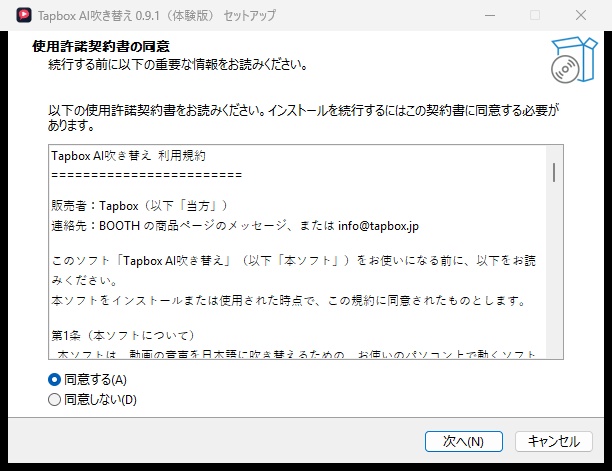Click the '第1条（本ソフトについて）' line
Viewport: 612px width, 471px height.
pyautogui.click(x=123, y=336)
